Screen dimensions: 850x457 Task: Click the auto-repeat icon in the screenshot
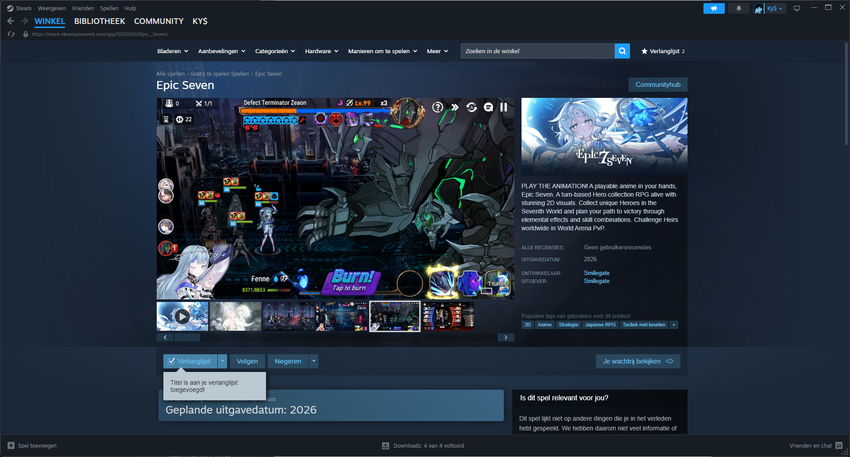click(471, 107)
